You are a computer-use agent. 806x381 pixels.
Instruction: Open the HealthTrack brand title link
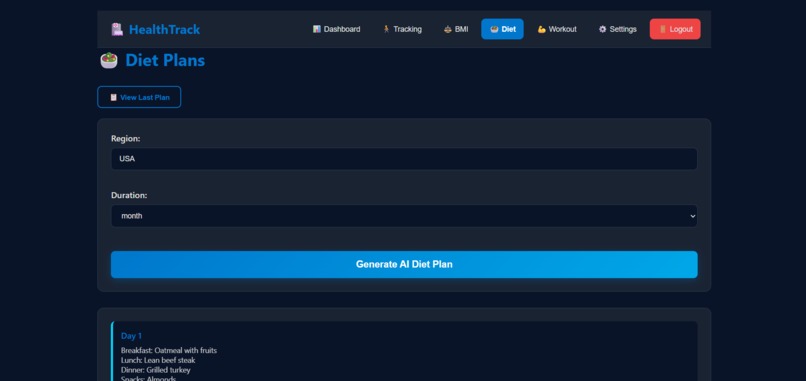(x=164, y=29)
